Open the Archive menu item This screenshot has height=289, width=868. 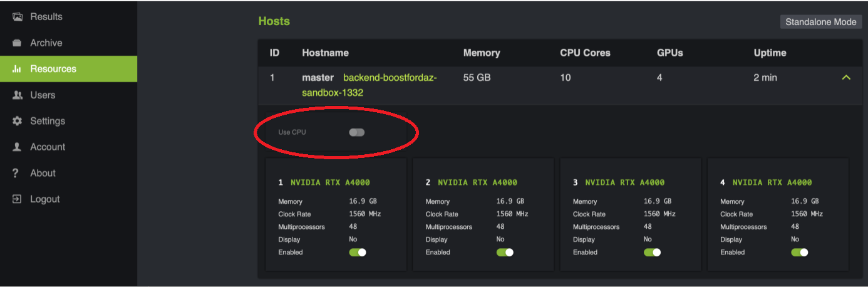click(46, 43)
